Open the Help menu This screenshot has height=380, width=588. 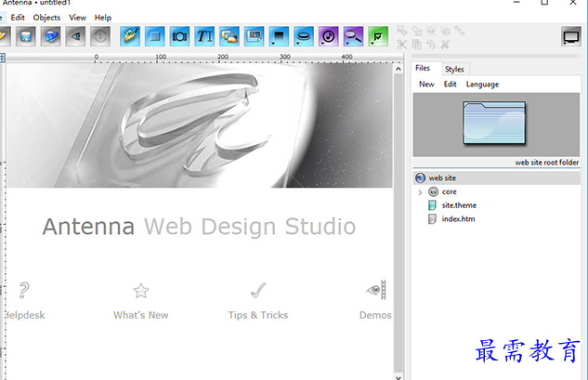tap(103, 18)
